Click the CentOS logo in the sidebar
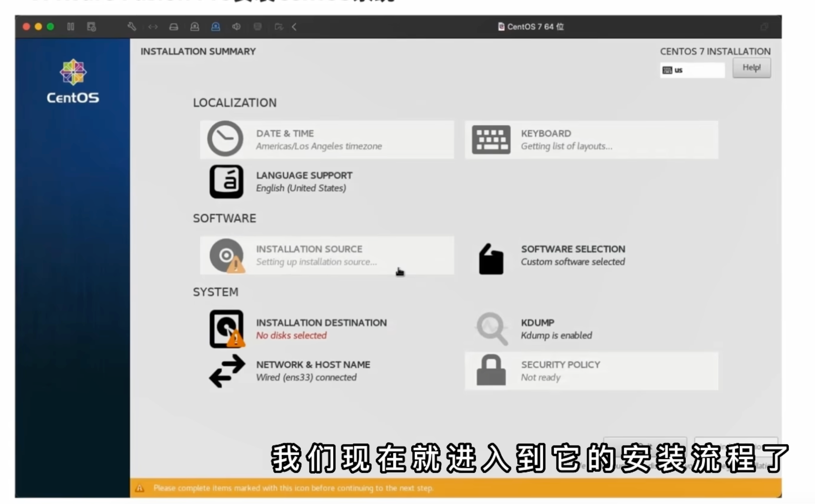Viewport: 815px width, 504px height. [x=73, y=82]
